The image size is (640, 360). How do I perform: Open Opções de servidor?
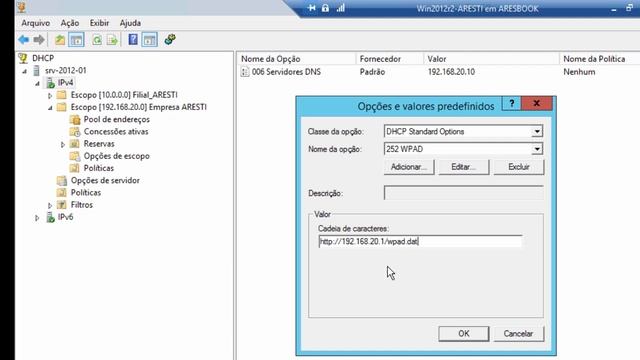pyautogui.click(x=105, y=180)
